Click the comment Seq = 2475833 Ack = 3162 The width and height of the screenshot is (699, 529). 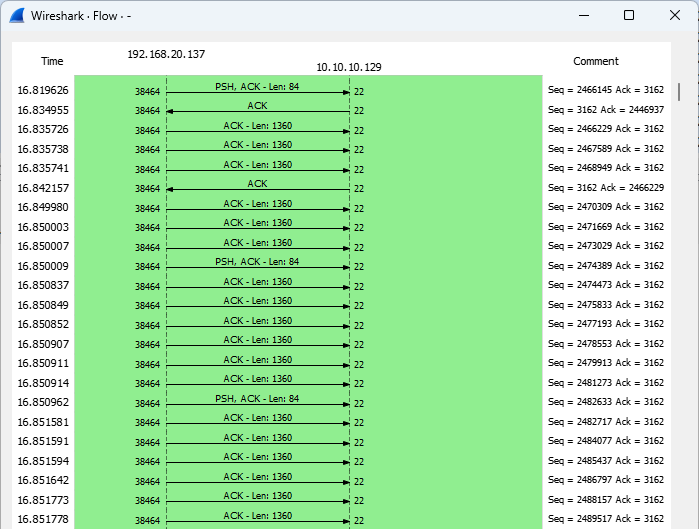(606, 304)
